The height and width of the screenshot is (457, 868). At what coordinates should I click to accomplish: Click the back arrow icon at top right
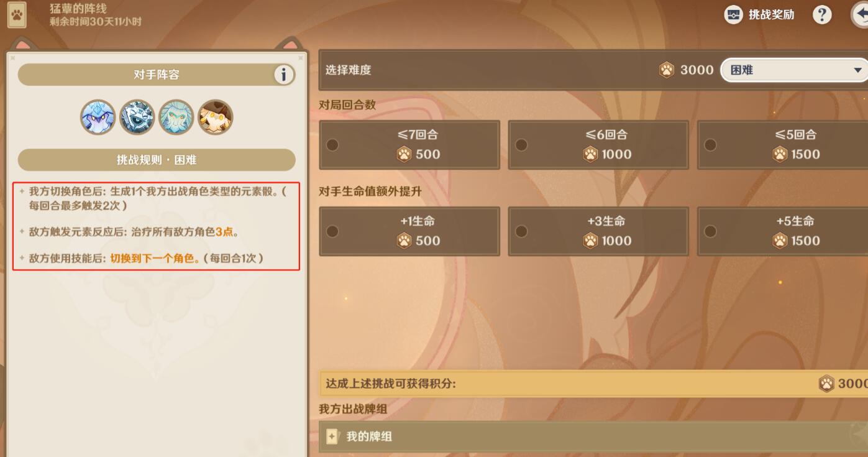861,16
